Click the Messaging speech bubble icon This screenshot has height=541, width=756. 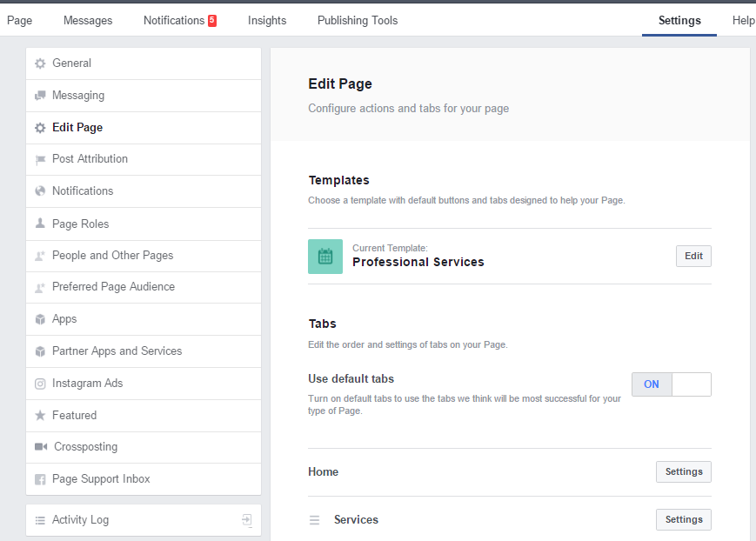[x=40, y=96]
